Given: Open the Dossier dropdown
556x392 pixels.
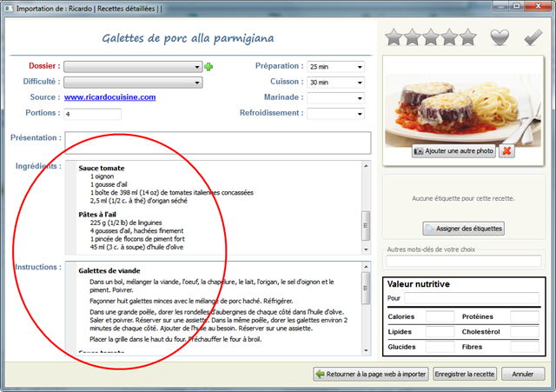Looking at the screenshot, I should 133,67.
